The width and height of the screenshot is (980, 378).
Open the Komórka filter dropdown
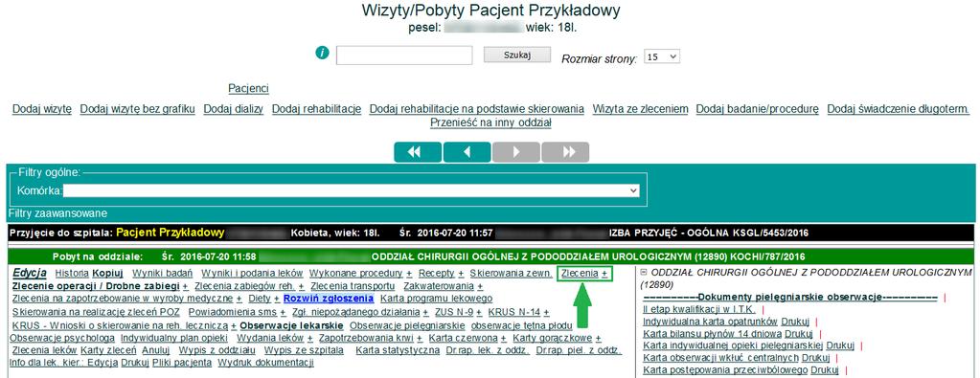point(352,190)
